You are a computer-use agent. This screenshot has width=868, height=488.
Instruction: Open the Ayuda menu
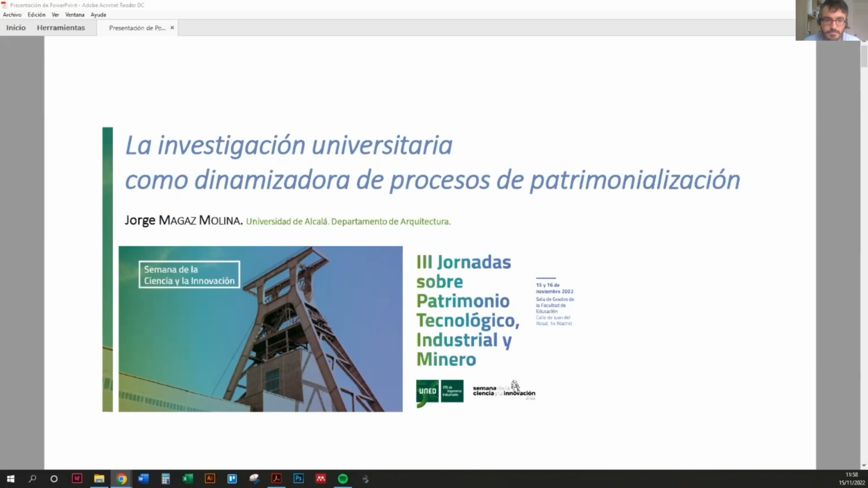(98, 14)
